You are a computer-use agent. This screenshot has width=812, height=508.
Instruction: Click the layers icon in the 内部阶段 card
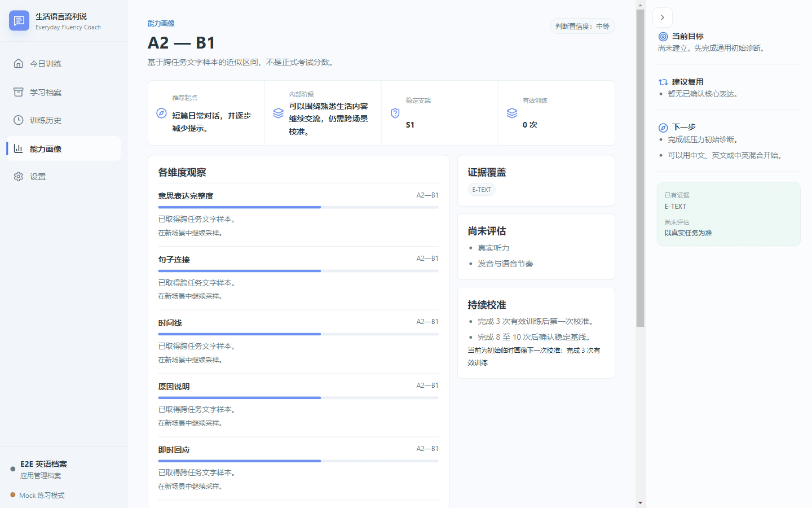[278, 113]
